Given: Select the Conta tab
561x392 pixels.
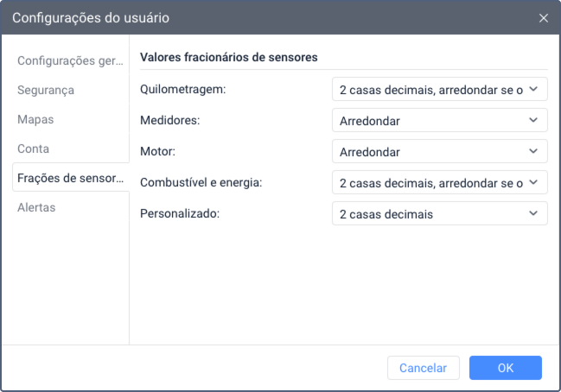Looking at the screenshot, I should coord(34,149).
